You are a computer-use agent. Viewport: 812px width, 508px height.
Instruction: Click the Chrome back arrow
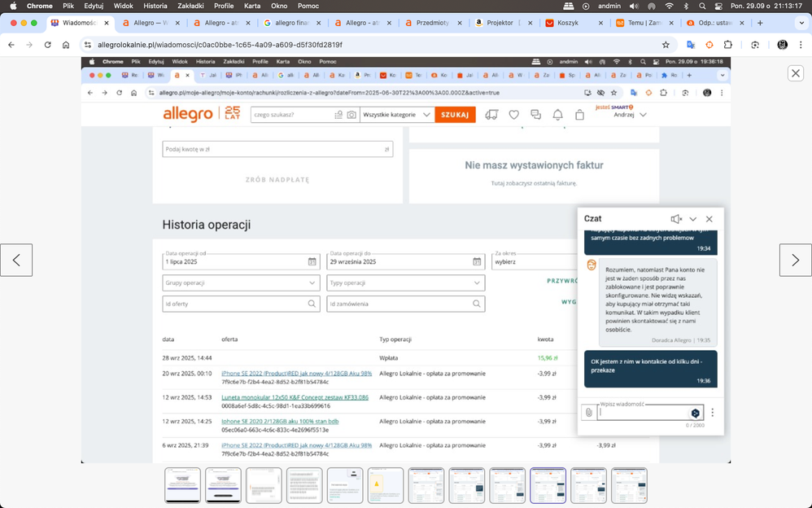pos(11,45)
